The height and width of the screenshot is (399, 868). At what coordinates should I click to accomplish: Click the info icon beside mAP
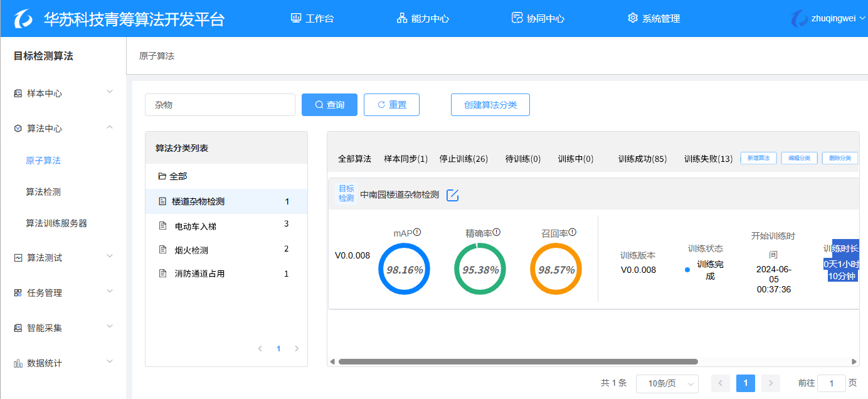pyautogui.click(x=417, y=232)
